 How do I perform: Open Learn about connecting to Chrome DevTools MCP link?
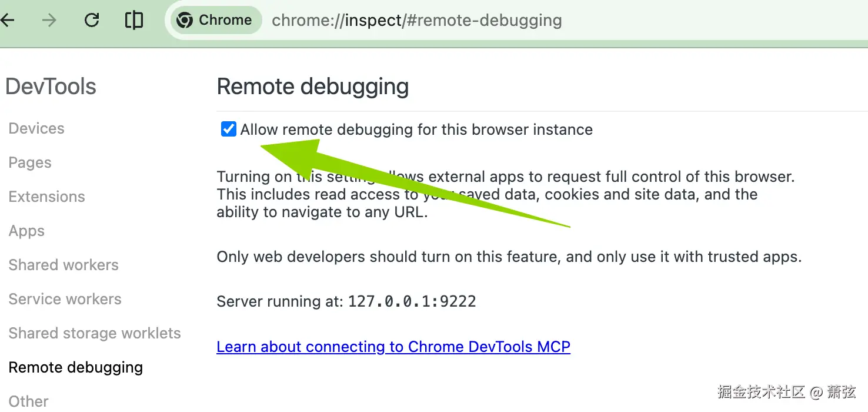click(x=393, y=347)
